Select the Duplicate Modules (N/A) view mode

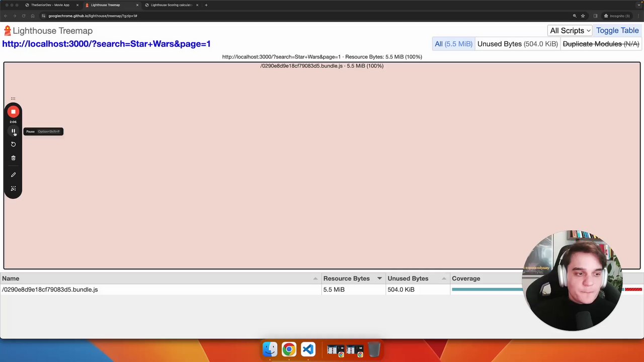(601, 44)
